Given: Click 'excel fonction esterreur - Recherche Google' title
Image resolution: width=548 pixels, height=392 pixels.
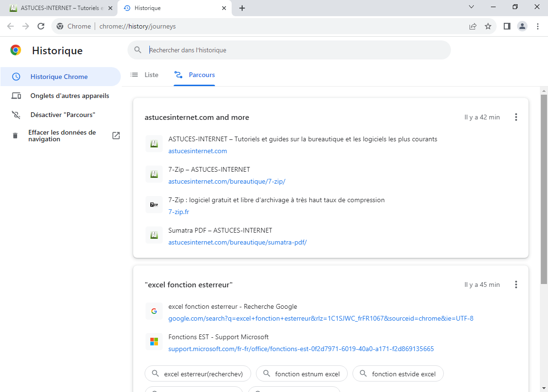Looking at the screenshot, I should (233, 306).
